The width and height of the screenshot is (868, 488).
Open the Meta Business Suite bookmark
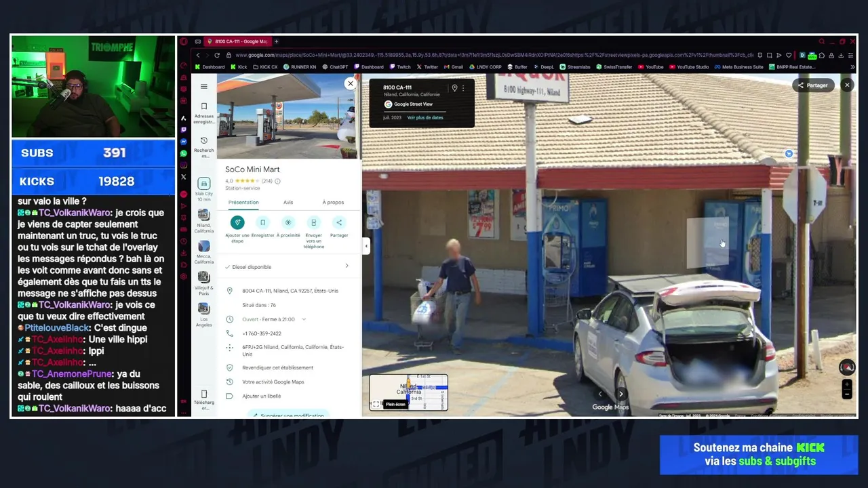click(x=738, y=67)
